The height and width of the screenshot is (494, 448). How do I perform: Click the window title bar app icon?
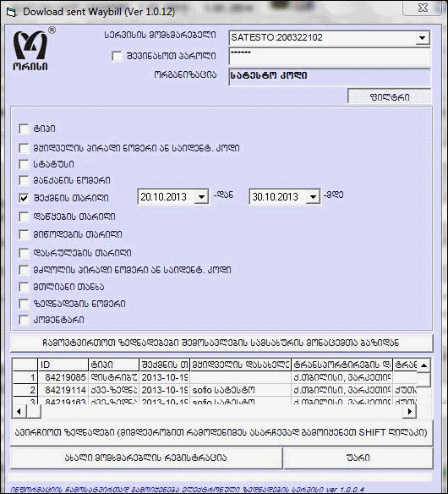11,13
